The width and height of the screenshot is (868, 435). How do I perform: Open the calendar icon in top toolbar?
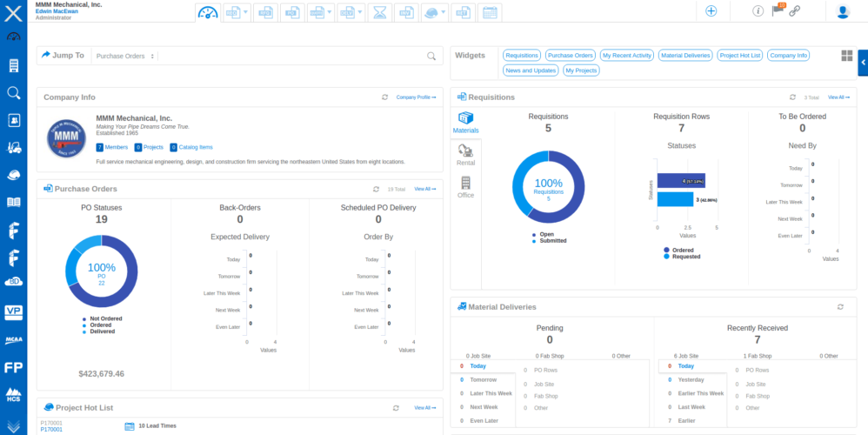pyautogui.click(x=490, y=12)
